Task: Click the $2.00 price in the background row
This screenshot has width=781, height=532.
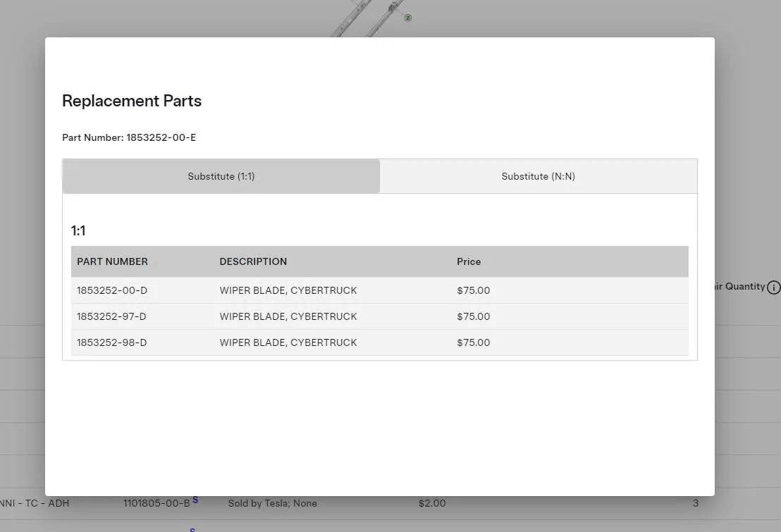Action: (x=432, y=503)
